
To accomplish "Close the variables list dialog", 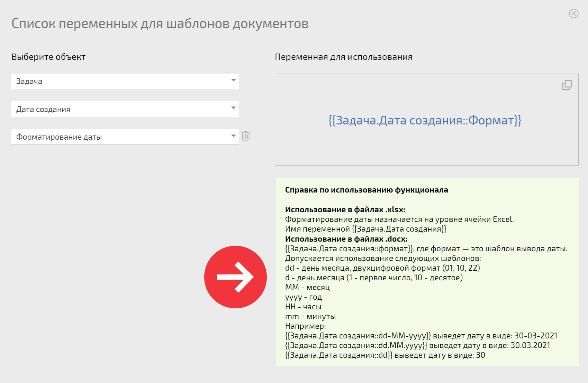I will coord(573,13).
